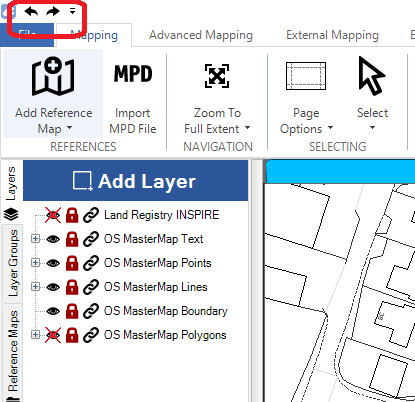Click the stacked layers icon in the side panel
The image size is (415, 402).
pos(12,215)
